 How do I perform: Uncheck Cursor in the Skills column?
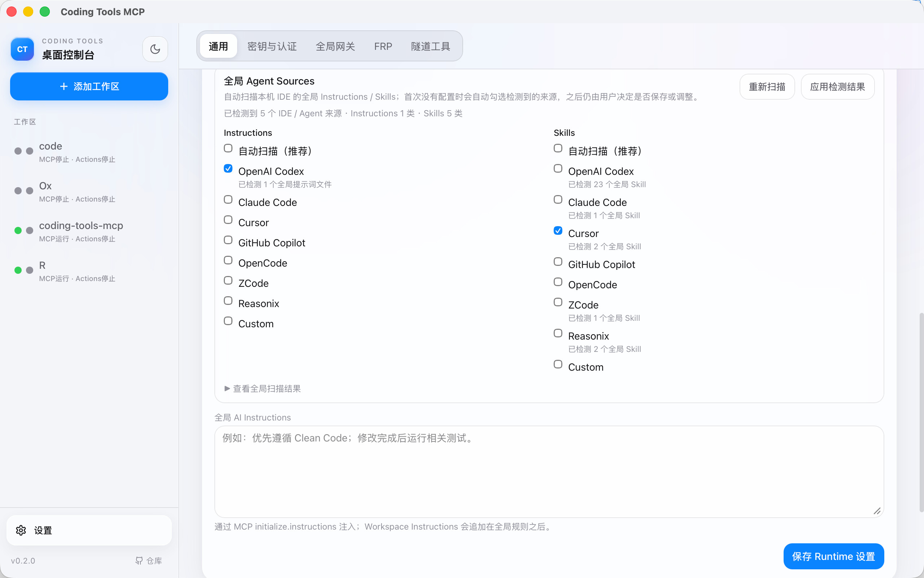pos(558,230)
